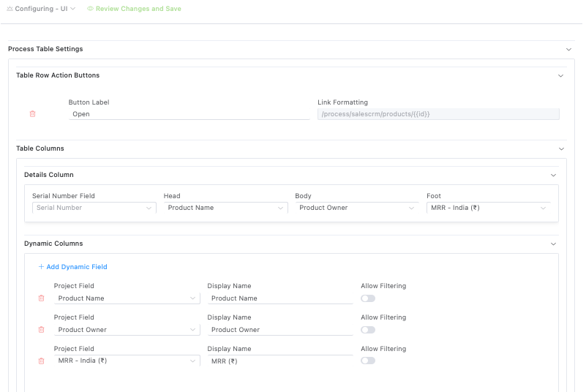
Task: Click the Head label
Action: pyautogui.click(x=172, y=196)
